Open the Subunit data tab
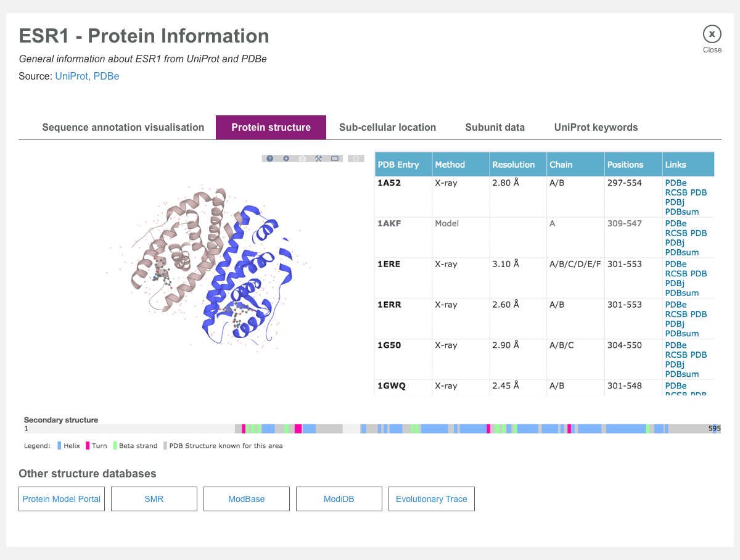Image resolution: width=740 pixels, height=560 pixels. coord(495,127)
